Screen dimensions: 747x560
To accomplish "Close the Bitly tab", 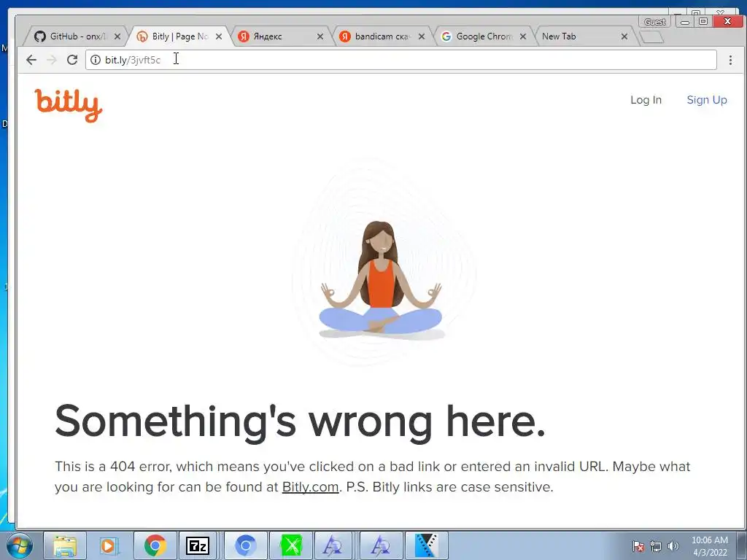I will (x=219, y=36).
